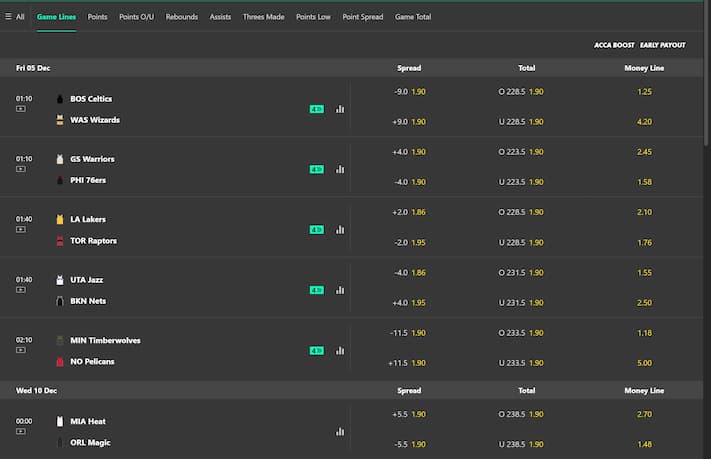
Task: Click the ACCA BOOST label
Action: 614,45
